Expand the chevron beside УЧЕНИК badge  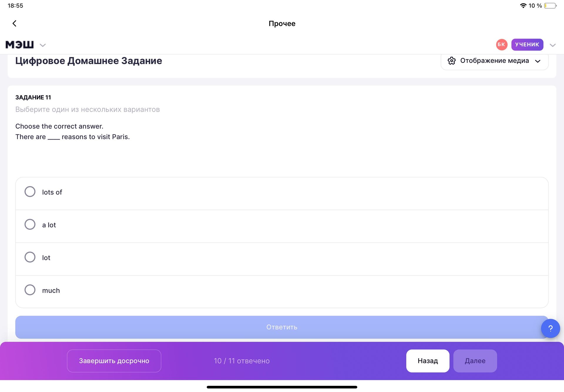pyautogui.click(x=553, y=45)
